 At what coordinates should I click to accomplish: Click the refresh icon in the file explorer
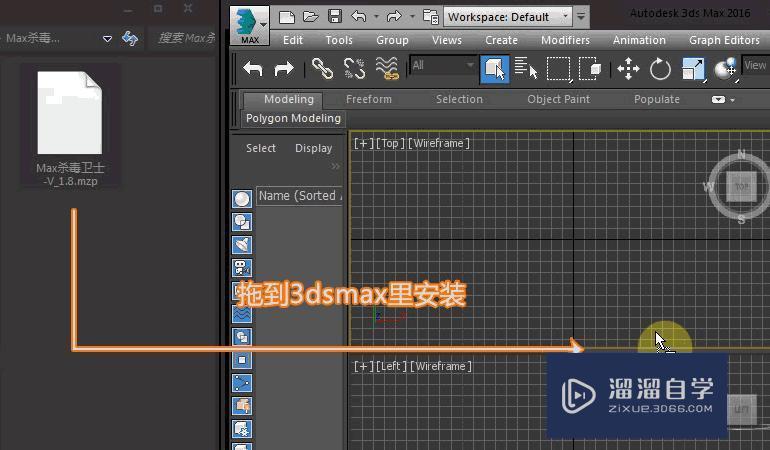point(130,38)
